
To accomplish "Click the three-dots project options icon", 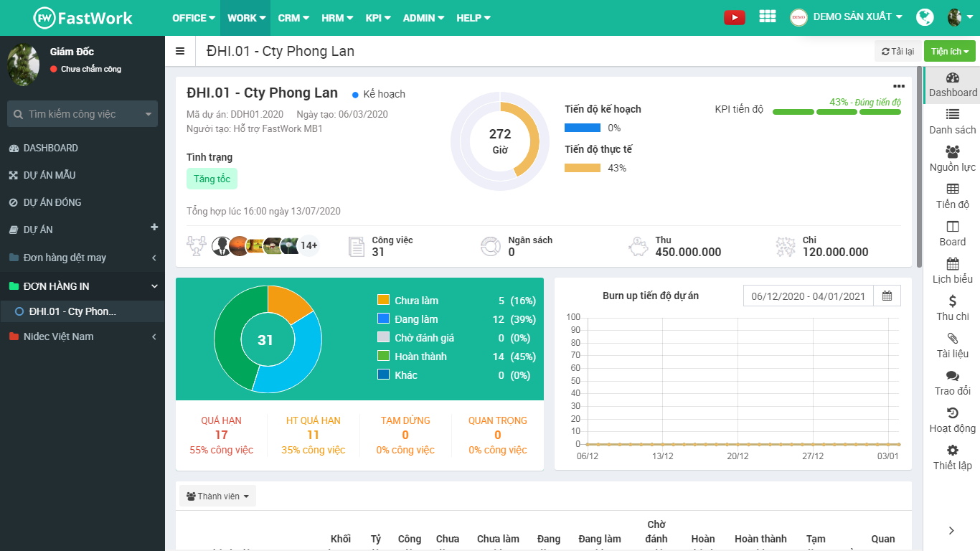I will pyautogui.click(x=899, y=86).
